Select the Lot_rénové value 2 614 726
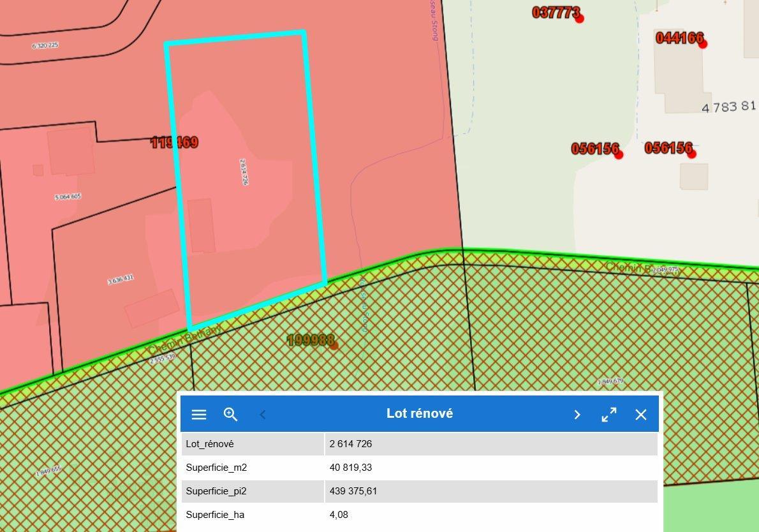The height and width of the screenshot is (532, 759). click(x=351, y=443)
